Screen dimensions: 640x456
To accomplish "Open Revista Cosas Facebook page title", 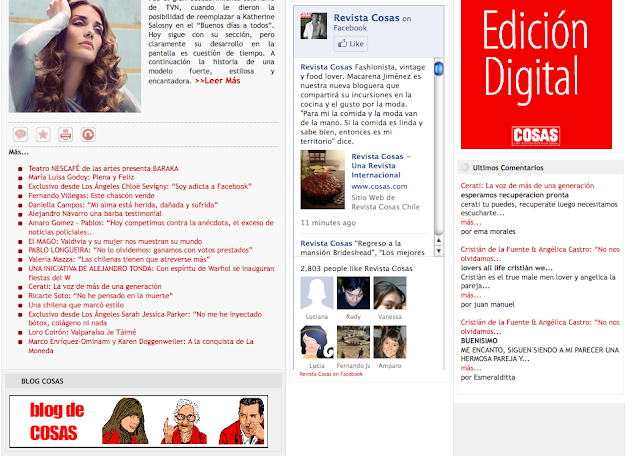I will tap(367, 18).
